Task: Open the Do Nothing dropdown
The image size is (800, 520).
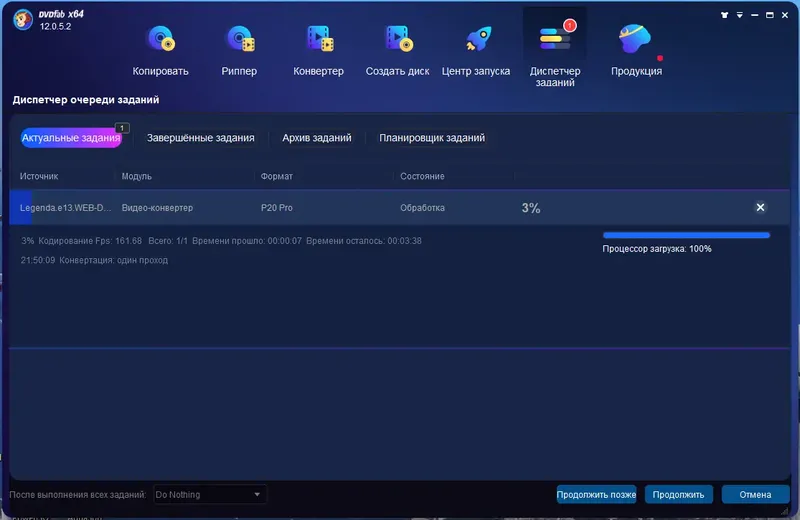Action: 209,494
